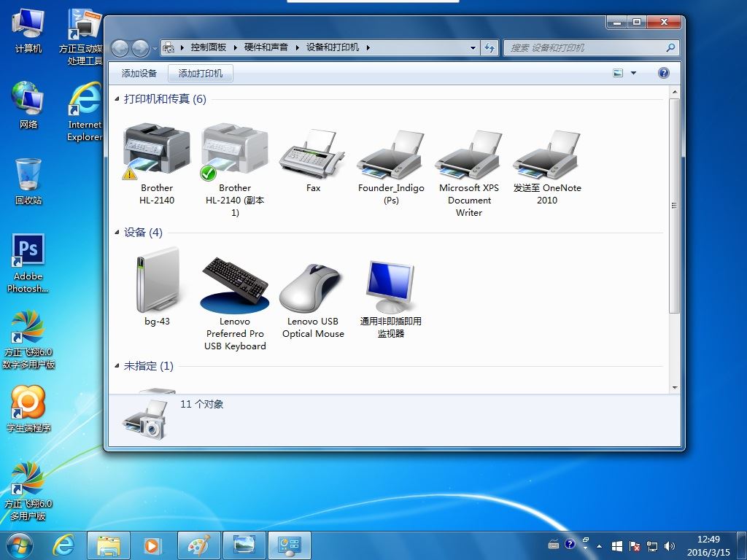Show hidden tray icons arrow
747x560 pixels.
[x=599, y=546]
